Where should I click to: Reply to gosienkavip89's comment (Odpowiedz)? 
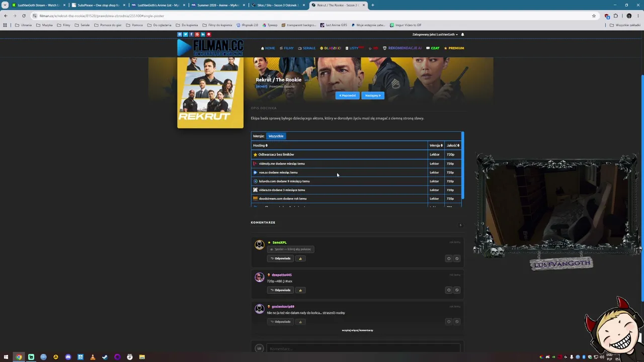pyautogui.click(x=280, y=322)
